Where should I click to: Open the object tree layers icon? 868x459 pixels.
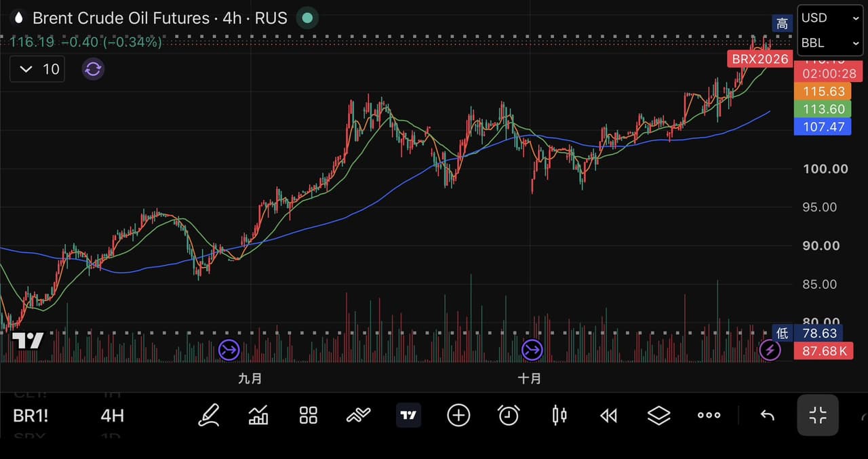click(x=659, y=415)
